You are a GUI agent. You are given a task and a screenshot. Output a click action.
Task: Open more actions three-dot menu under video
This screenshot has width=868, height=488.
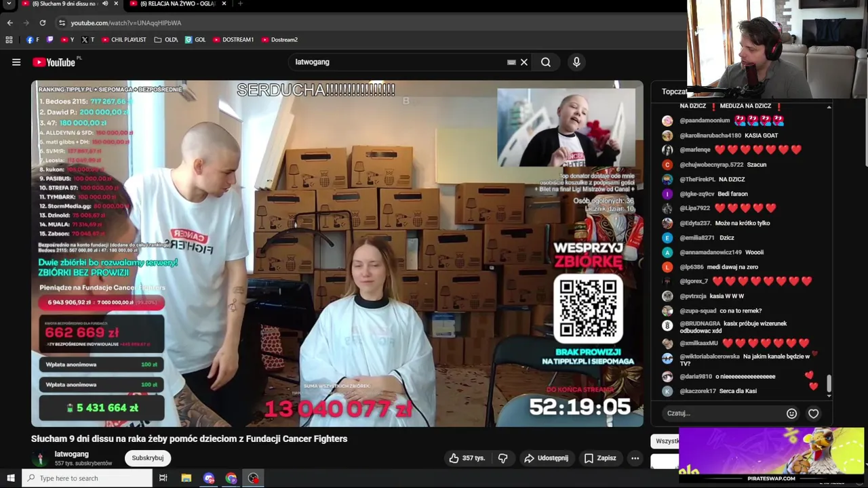pyautogui.click(x=635, y=458)
